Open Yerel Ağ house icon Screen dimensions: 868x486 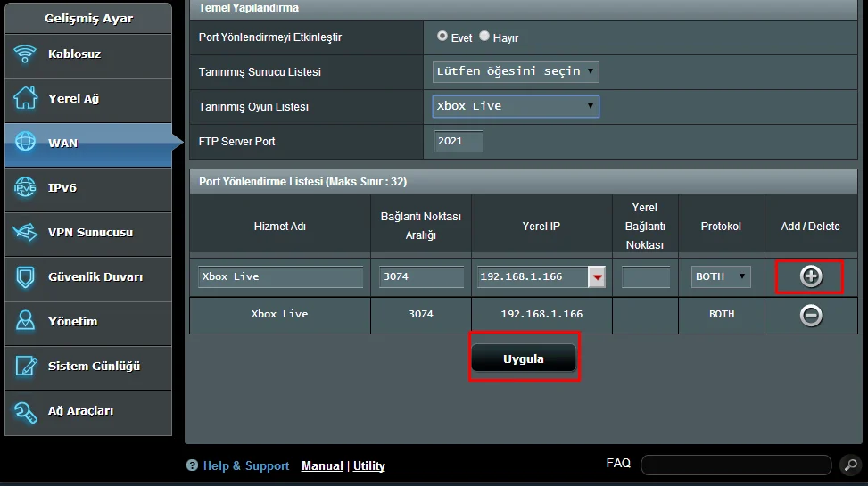coord(25,99)
